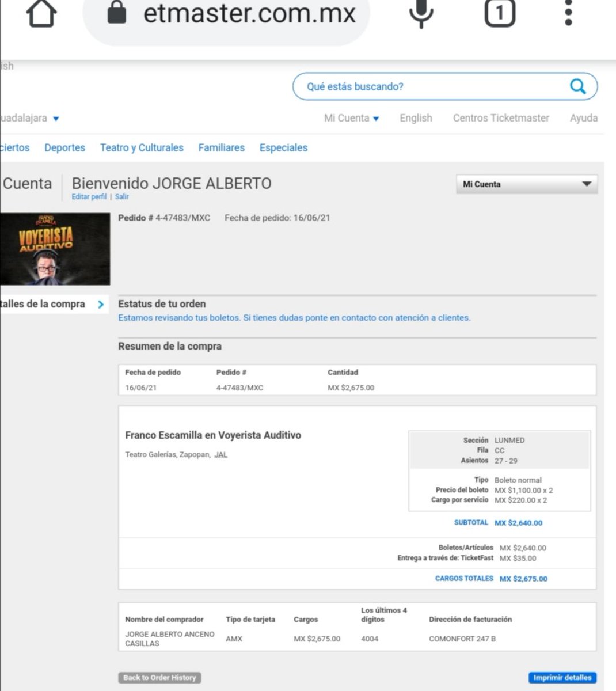
Task: Click the ticket price MX $1,100.00 x 2
Action: 523,491
